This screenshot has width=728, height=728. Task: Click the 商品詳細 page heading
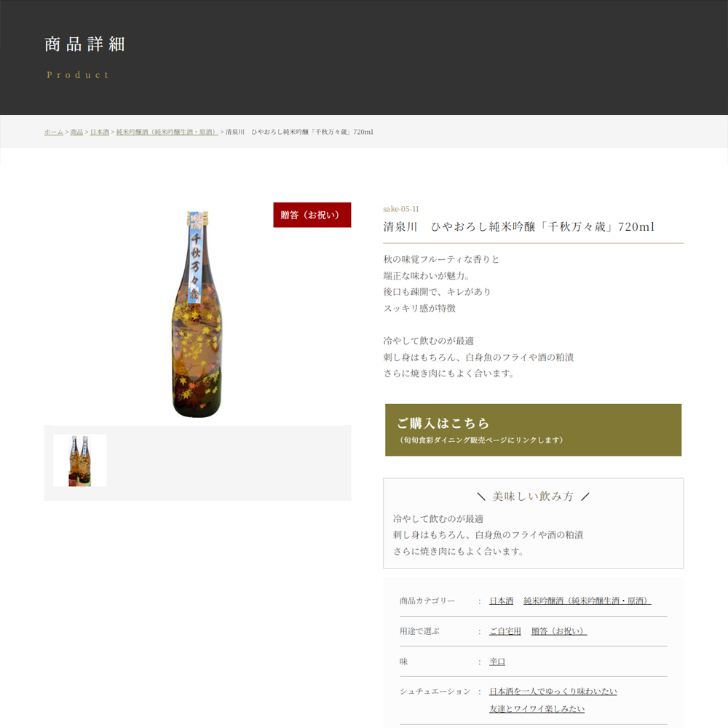click(x=85, y=44)
